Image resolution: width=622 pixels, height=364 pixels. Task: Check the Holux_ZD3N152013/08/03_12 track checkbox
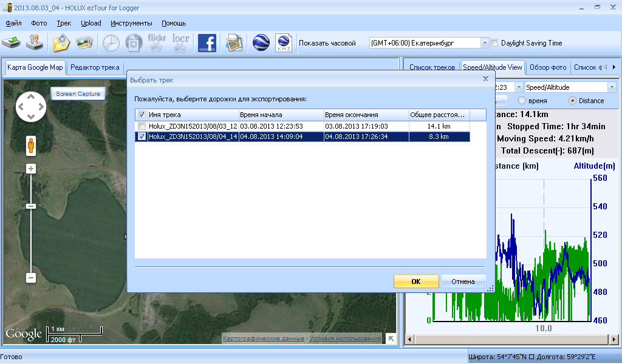[x=142, y=126]
